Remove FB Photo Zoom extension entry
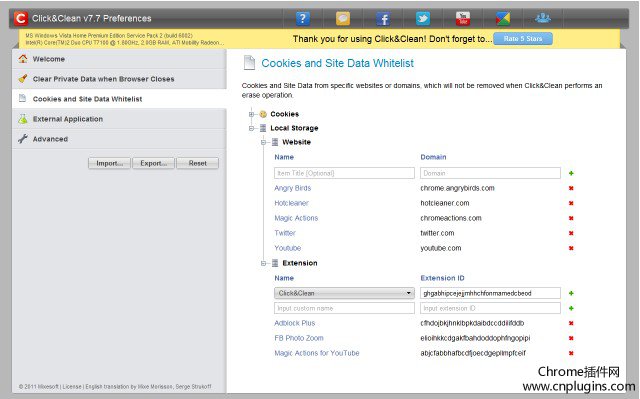 point(571,338)
